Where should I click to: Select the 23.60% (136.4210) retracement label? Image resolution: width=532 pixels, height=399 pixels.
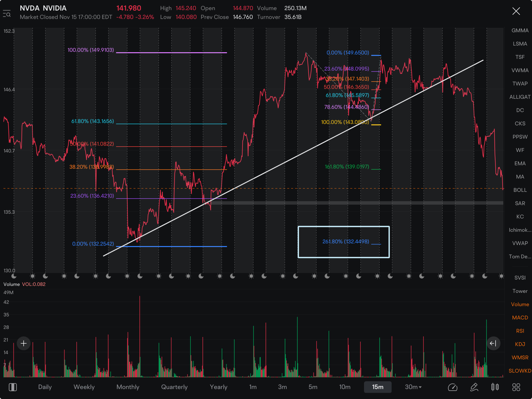92,196
